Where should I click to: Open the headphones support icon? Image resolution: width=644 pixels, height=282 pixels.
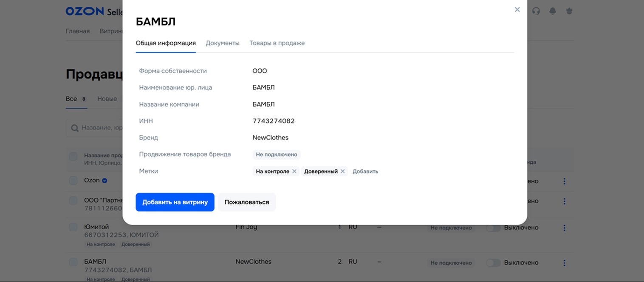[x=536, y=11]
